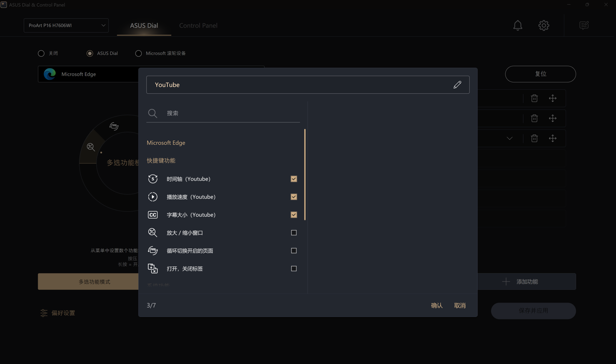Image resolution: width=616 pixels, height=364 pixels.
Task: Open the ProArt P16 H7606WI device dropdown
Action: (x=66, y=25)
